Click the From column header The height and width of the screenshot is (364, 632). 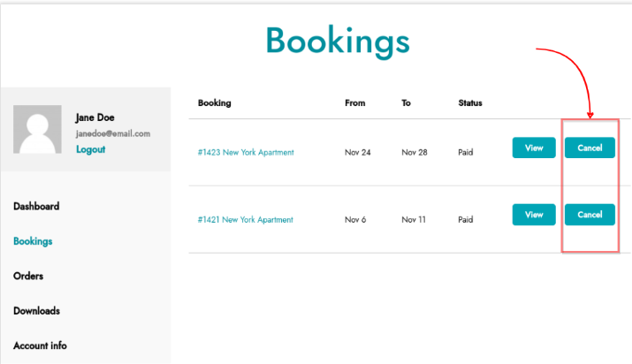(x=355, y=102)
